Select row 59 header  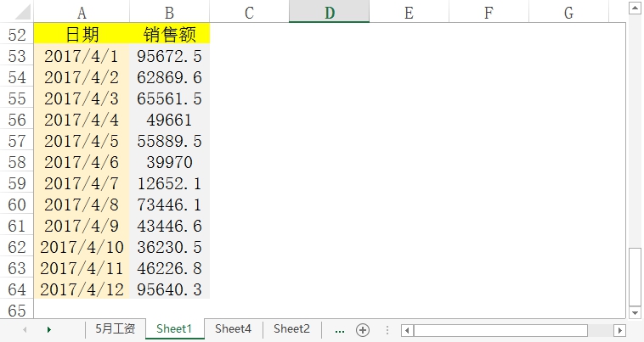pos(17,183)
